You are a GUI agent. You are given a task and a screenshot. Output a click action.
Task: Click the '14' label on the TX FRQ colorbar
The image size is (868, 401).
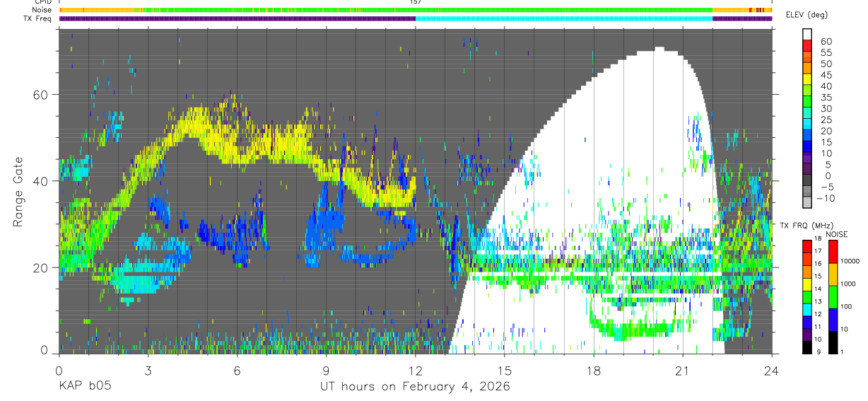click(x=817, y=290)
